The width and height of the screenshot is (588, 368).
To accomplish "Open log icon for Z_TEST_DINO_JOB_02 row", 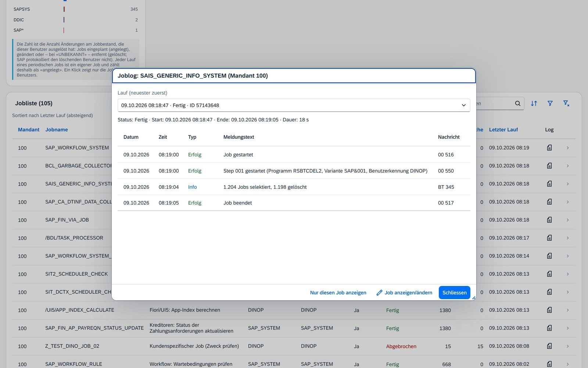I will click(x=549, y=346).
